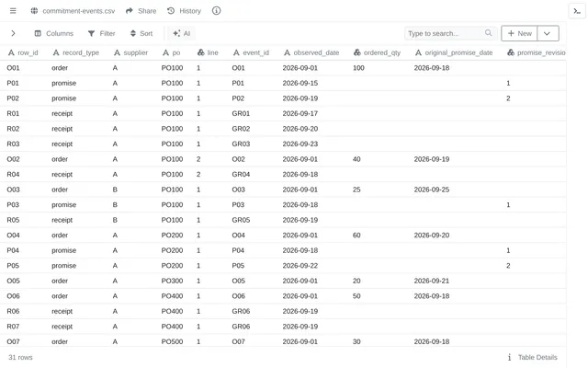Select event_id cell O07
The height and width of the screenshot is (368, 588).
(x=239, y=341)
